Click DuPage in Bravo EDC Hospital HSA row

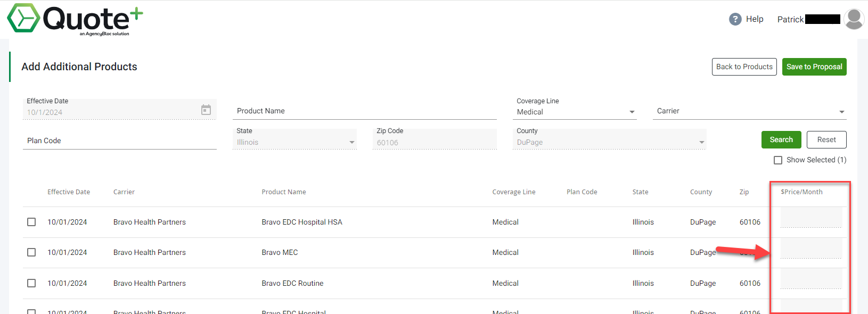coord(703,222)
